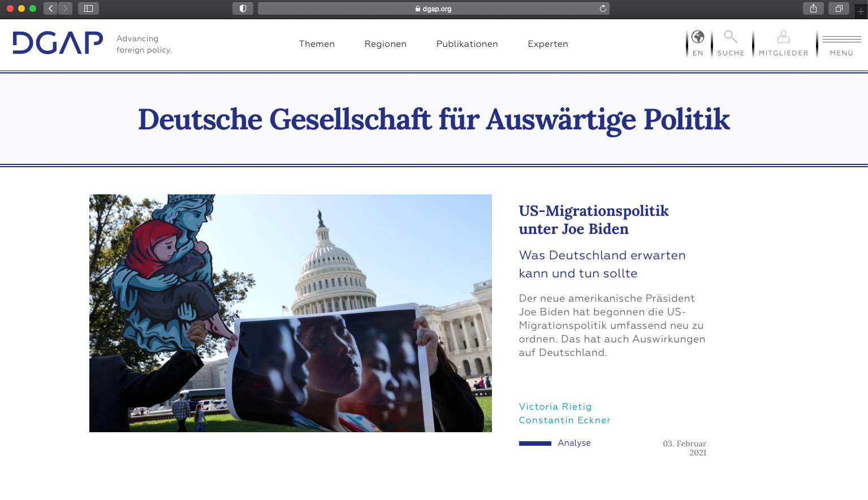
Task: Open the Themen menu
Action: [317, 44]
